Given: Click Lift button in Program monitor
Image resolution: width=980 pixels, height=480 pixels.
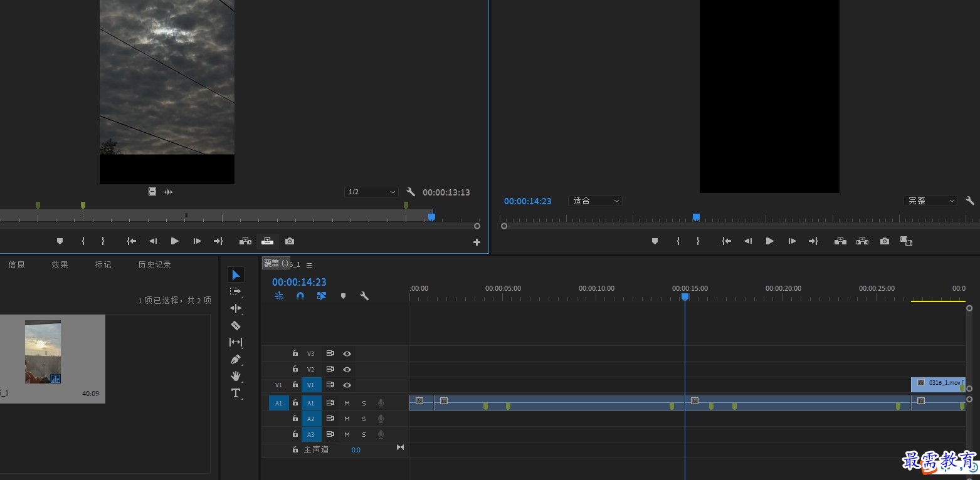Looking at the screenshot, I should [x=840, y=241].
